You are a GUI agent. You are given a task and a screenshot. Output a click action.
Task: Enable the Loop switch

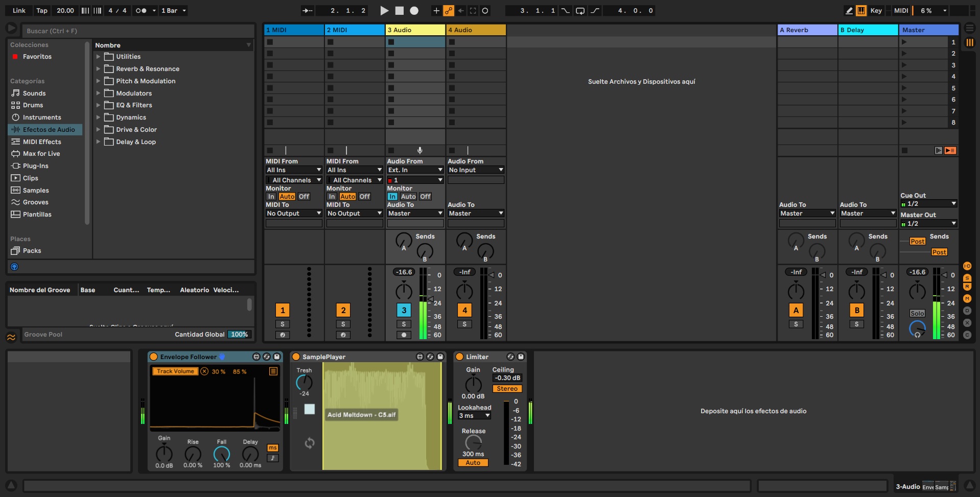point(580,10)
